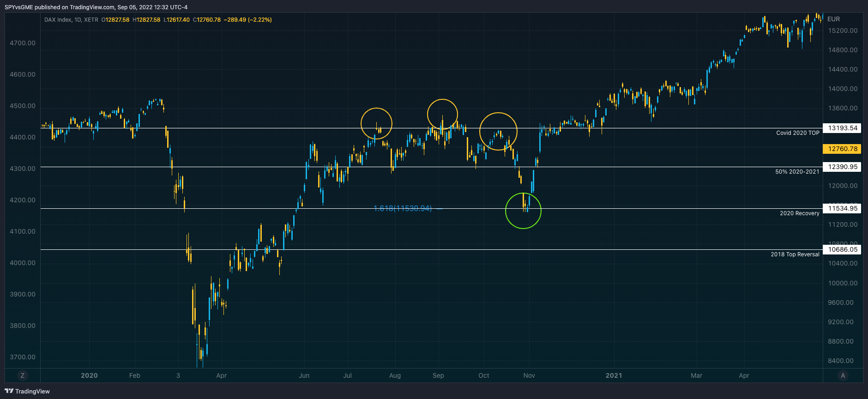Select the 50% 2020-2021 price label 12390.95

(x=843, y=167)
